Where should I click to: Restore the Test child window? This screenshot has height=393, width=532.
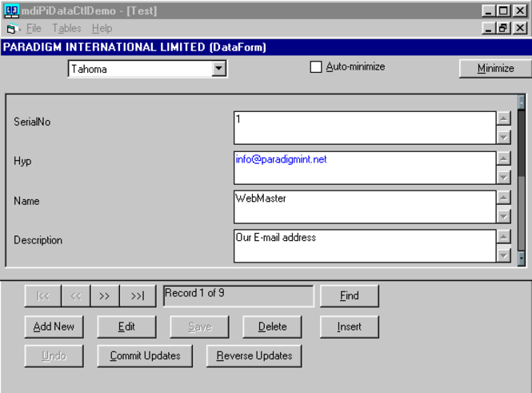click(504, 28)
